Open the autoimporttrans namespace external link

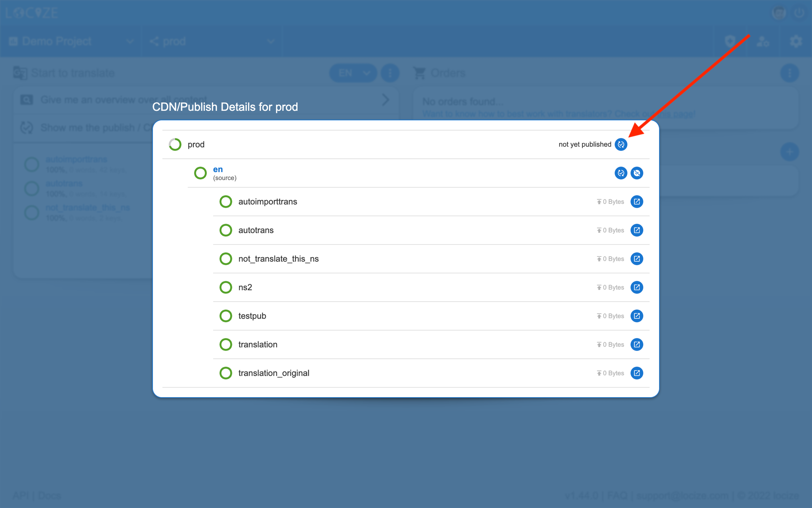tap(636, 201)
